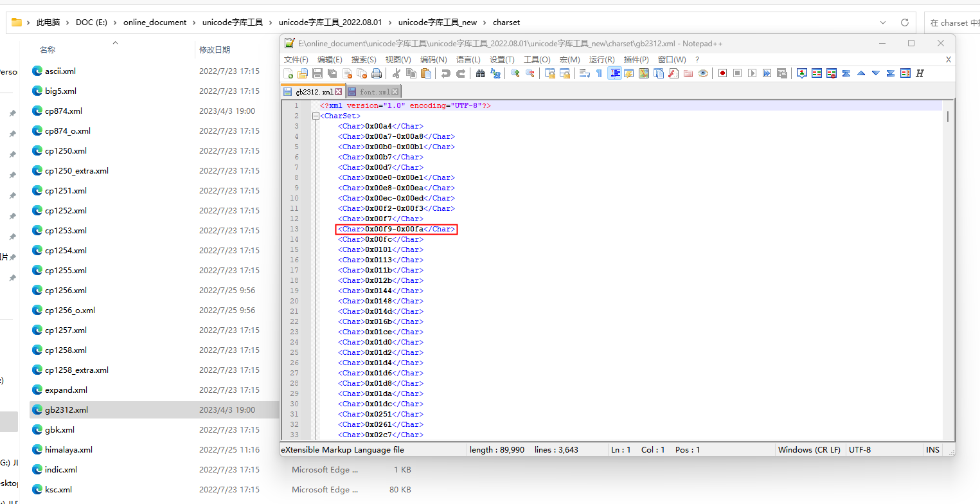
Task: Expand breadcrumb chevron after online_document
Action: (x=194, y=22)
